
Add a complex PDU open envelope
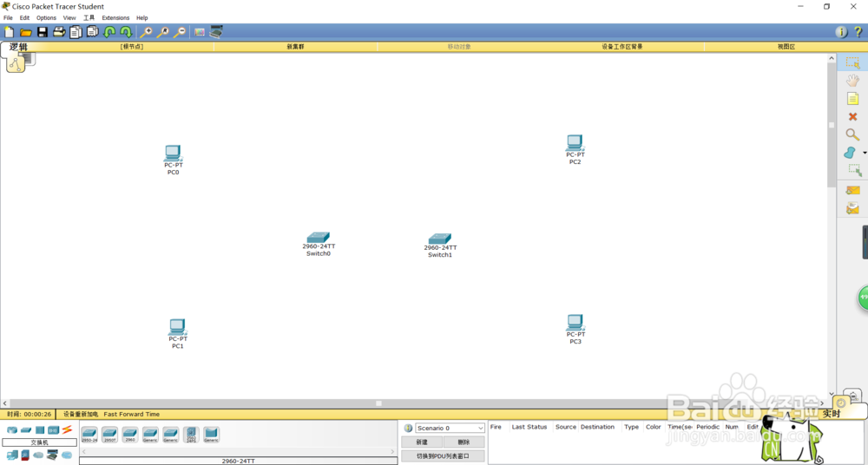852,207
